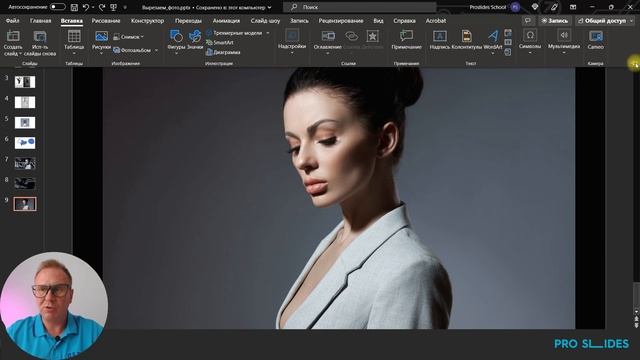This screenshot has width=640, height=360.
Task: Open Колонтитулы header and footer
Action: tap(467, 40)
